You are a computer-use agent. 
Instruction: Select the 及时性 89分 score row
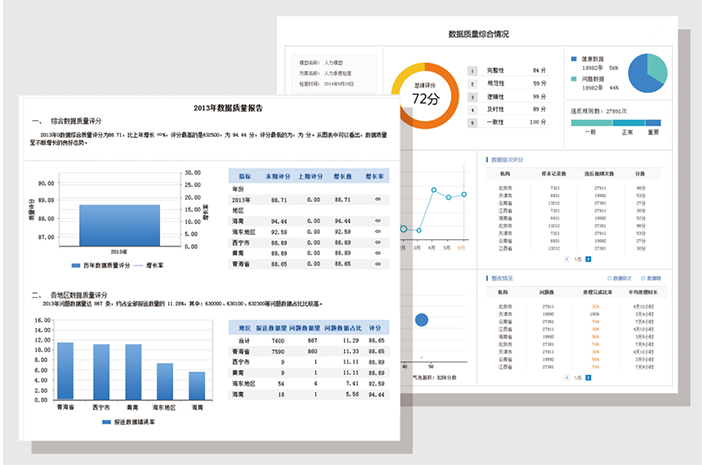tap(508, 110)
